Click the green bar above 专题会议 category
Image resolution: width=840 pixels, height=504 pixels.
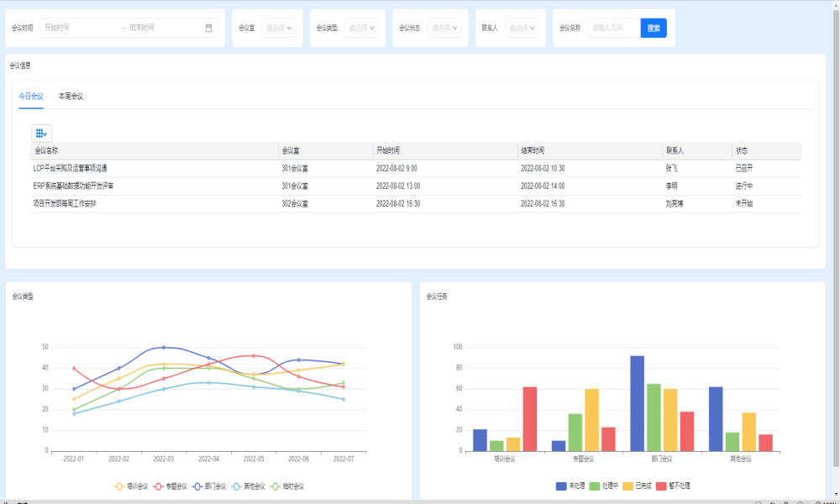(575, 433)
